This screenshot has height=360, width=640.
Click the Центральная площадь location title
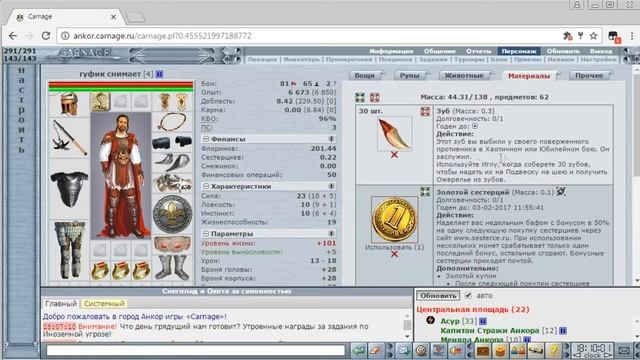coord(473,310)
